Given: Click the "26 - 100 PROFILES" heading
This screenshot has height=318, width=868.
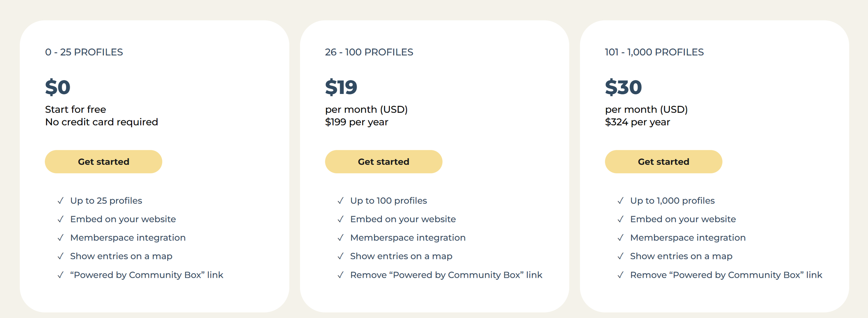Looking at the screenshot, I should 369,52.
